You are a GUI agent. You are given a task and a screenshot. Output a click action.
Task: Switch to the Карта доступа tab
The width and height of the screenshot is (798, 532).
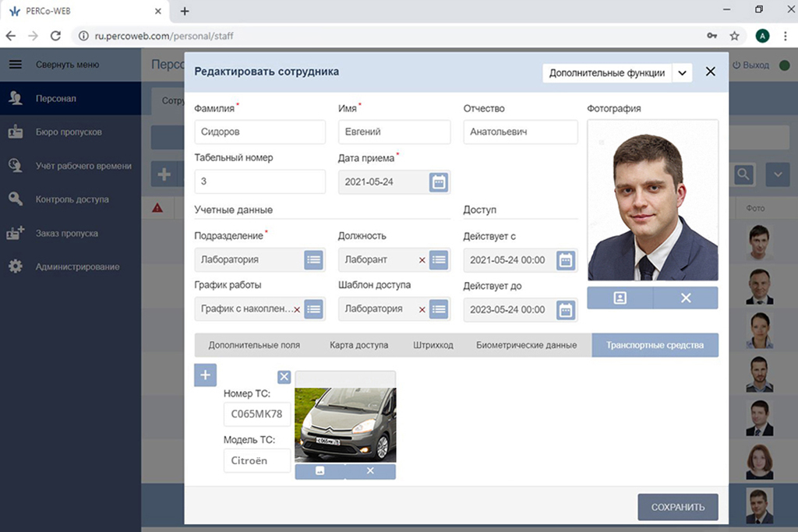pos(358,345)
